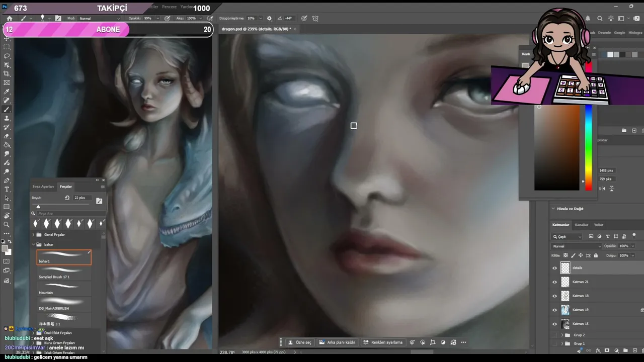Click the Renkleri ayarlama button
The width and height of the screenshot is (644, 362).
coord(383,342)
